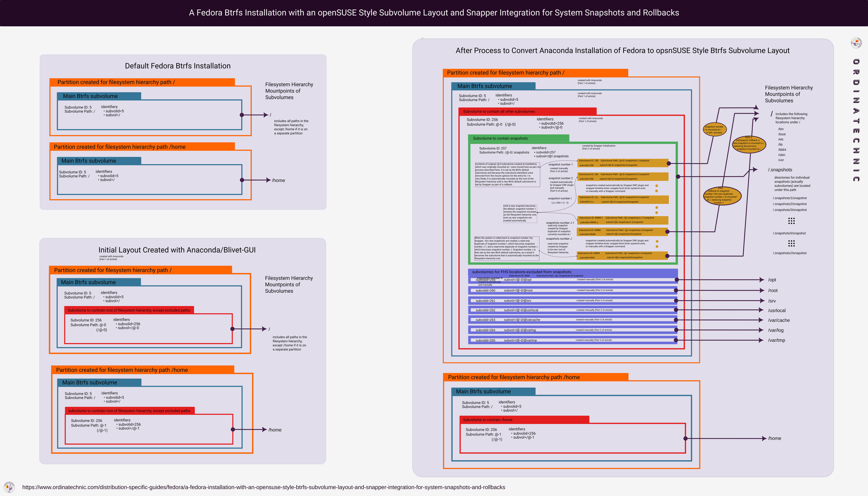Click the Ordinatechnic logo beside the bottom URL
This screenshot has height=496, width=868.
pos(9,487)
